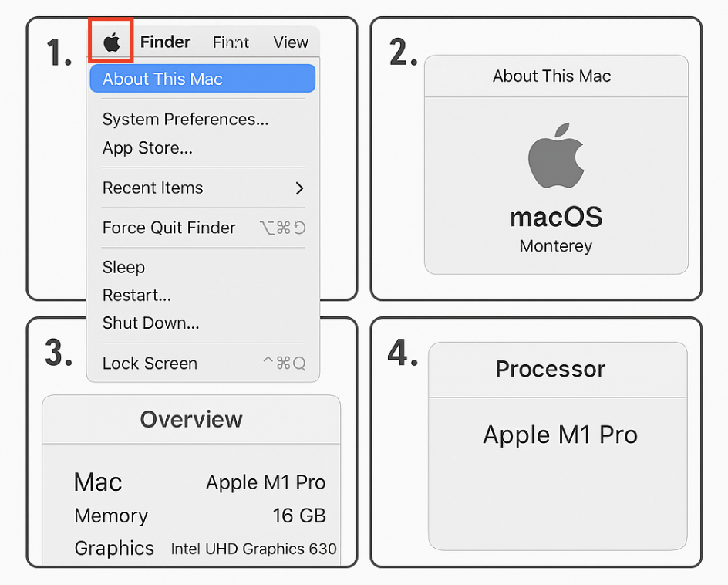The image size is (728, 585).
Task: Click the Memory 16 GB value
Action: click(x=299, y=516)
